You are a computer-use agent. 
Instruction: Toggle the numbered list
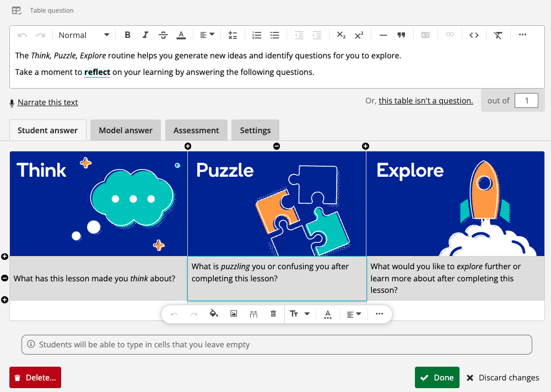coord(257,35)
